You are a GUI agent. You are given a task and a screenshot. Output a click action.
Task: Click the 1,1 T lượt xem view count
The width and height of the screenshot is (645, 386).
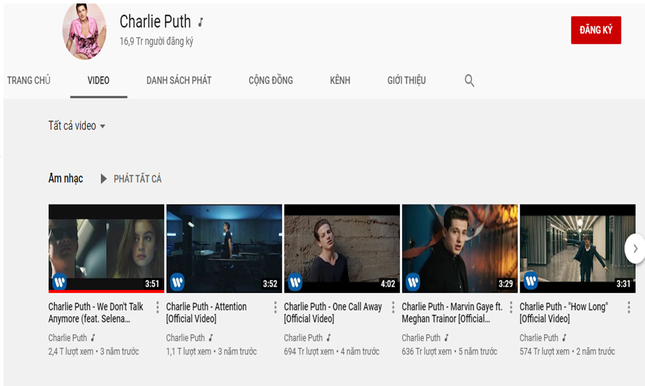(189, 351)
